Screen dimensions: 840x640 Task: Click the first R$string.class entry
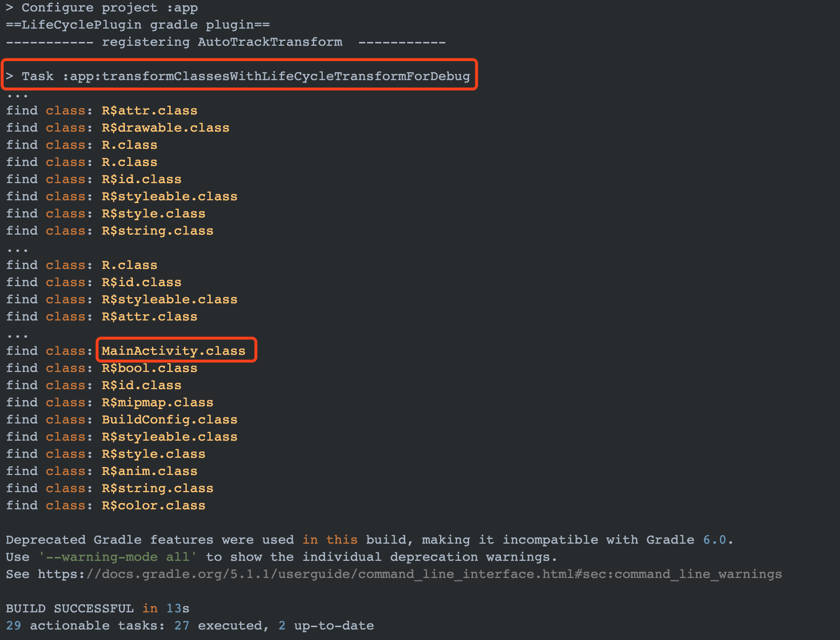click(x=157, y=231)
